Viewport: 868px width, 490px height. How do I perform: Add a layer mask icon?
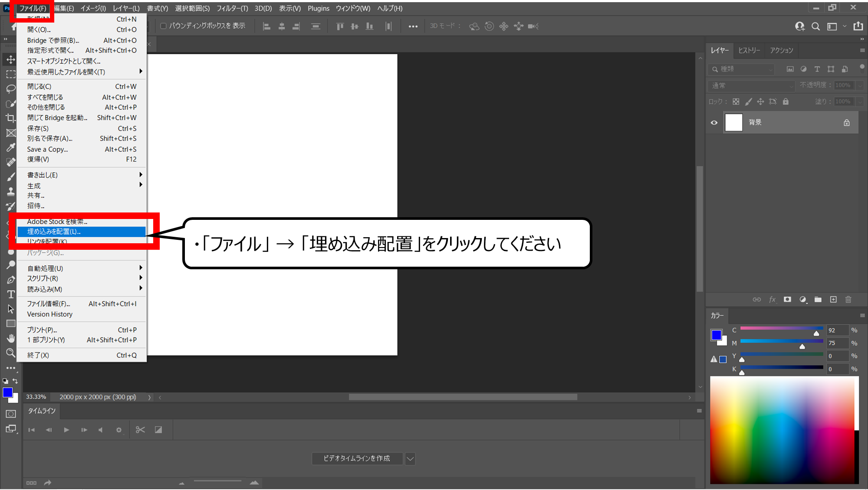click(x=787, y=299)
